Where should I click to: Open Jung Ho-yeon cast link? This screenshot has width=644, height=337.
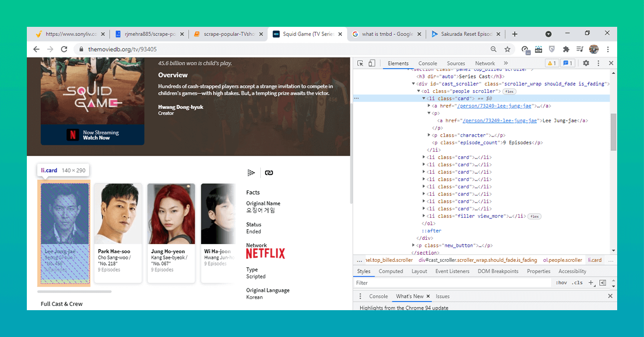click(x=167, y=251)
